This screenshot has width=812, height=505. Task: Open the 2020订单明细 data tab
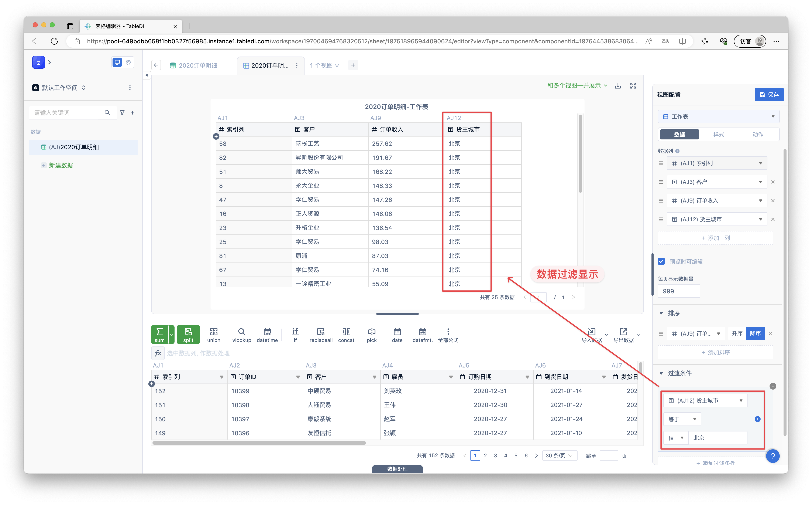(x=194, y=65)
